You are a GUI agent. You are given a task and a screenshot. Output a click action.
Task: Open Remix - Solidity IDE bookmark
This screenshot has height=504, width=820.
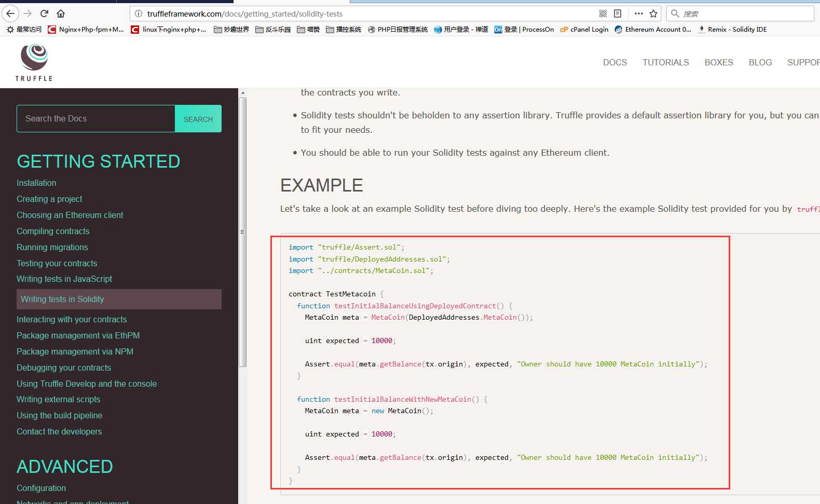(732, 30)
